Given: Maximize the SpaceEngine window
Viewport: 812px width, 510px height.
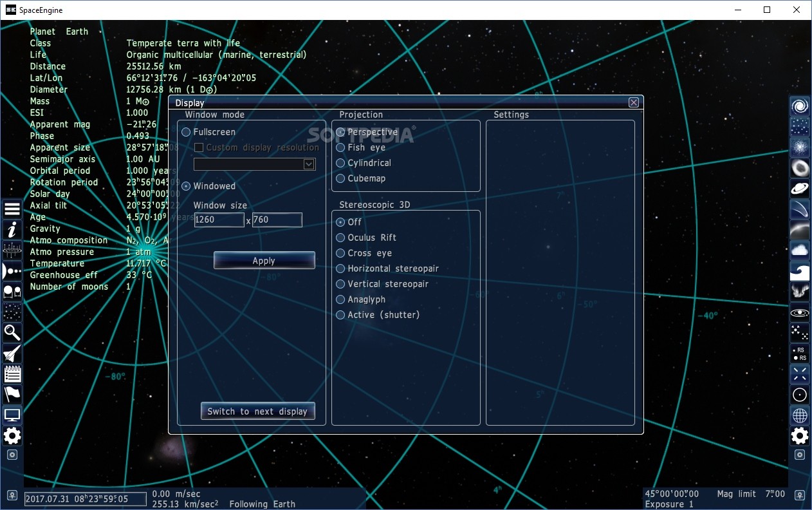Looking at the screenshot, I should click(767, 10).
